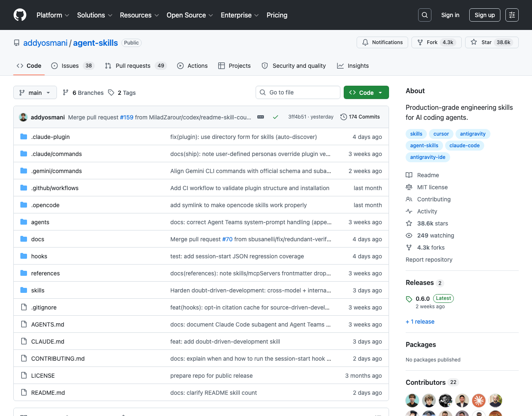
Task: Click the search magnifier icon in header
Action: click(x=425, y=15)
